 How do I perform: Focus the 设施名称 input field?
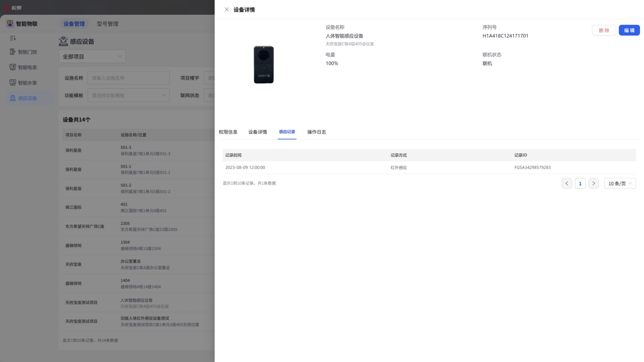129,78
